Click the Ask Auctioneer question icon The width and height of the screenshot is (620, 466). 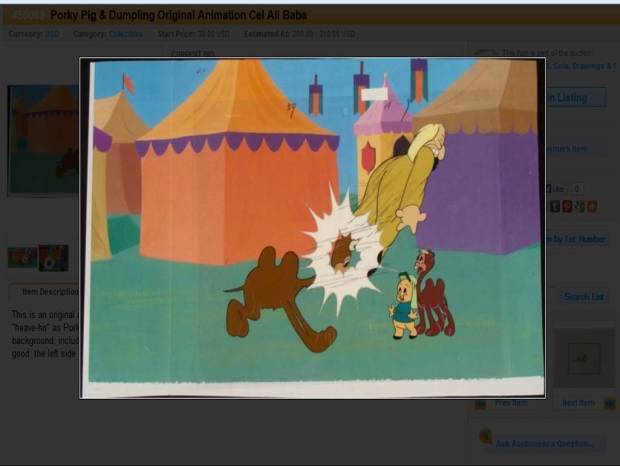[x=485, y=437]
